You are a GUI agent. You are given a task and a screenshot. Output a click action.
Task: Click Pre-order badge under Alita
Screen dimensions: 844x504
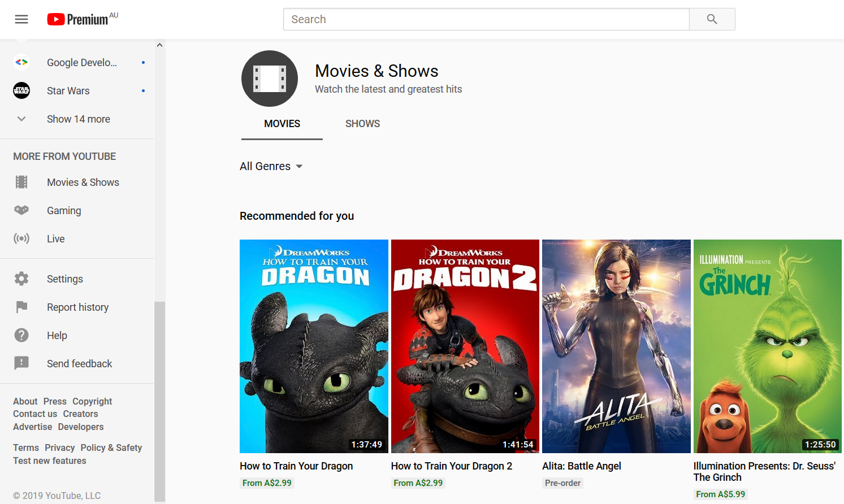point(562,483)
